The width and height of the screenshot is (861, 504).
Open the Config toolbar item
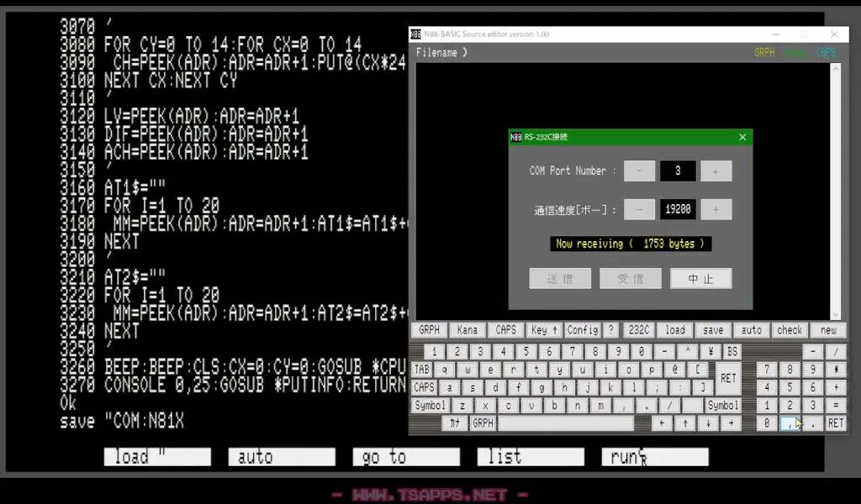(583, 330)
